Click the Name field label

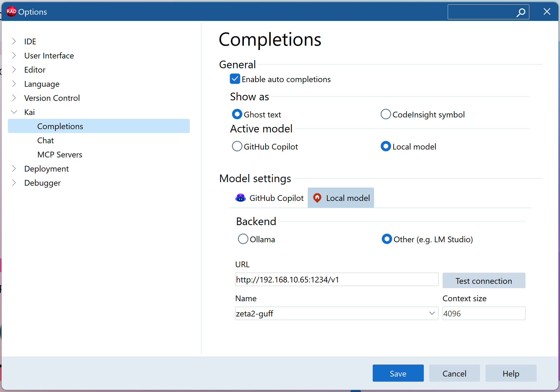[x=246, y=298]
